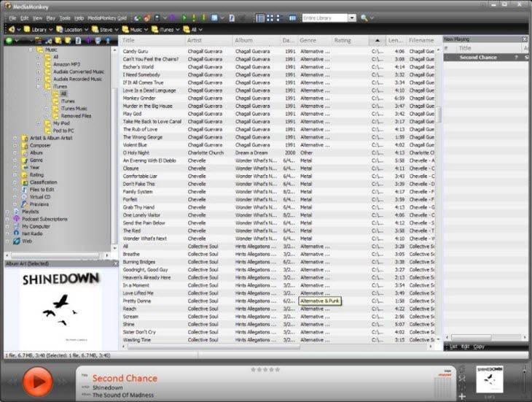Viewport: 532px width, 402px height.
Task: Close the Now Playing panel
Action: tap(525, 39)
